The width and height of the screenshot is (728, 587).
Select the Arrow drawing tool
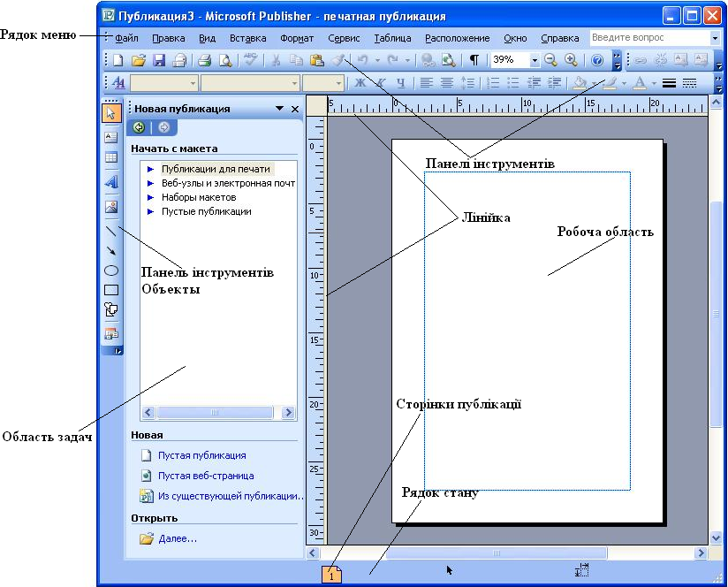tap(111, 251)
